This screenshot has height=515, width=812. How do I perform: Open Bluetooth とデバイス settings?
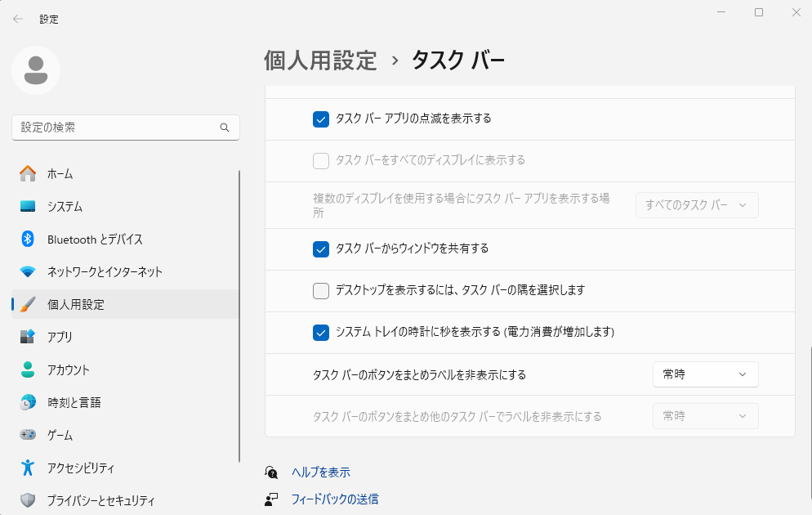(x=125, y=239)
